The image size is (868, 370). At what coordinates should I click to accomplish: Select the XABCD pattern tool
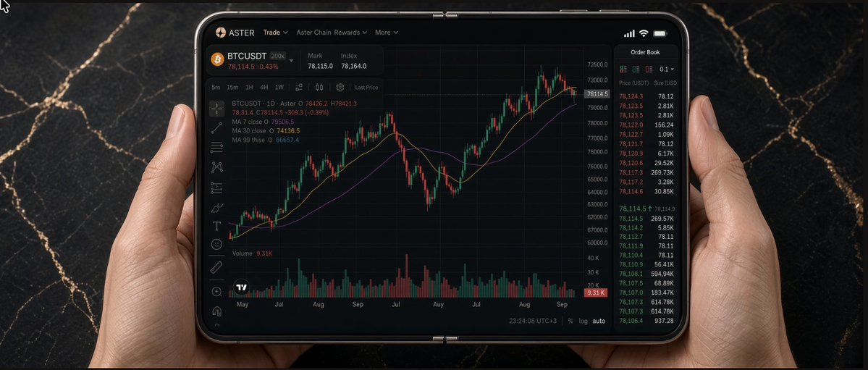pyautogui.click(x=216, y=167)
